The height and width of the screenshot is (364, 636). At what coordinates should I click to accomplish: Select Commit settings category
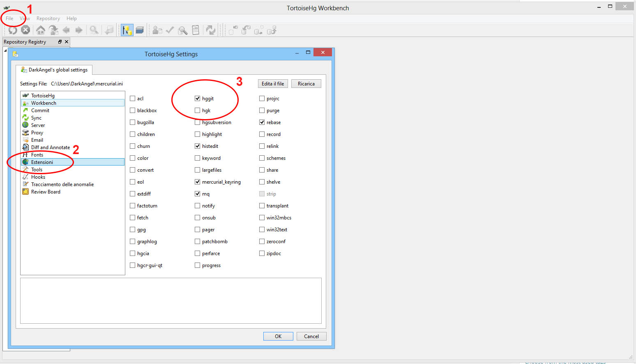click(x=73, y=111)
